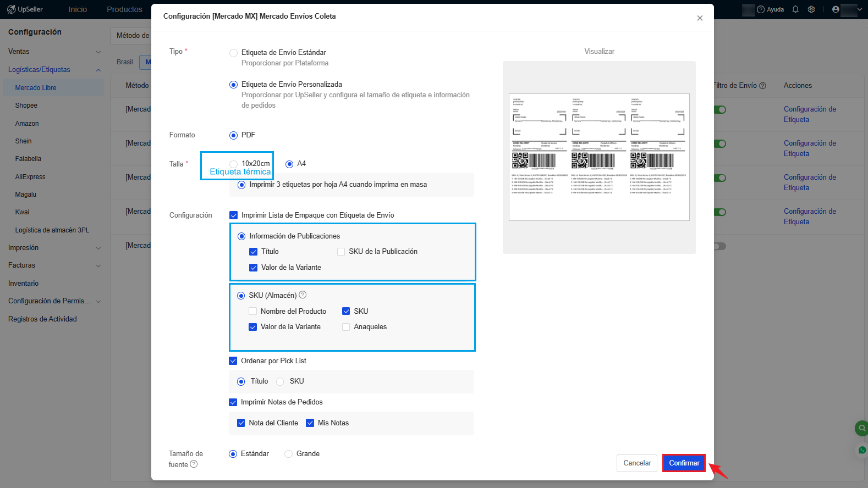This screenshot has width=868, height=488.
Task: Open the WhatsApp contact icon
Action: (x=862, y=450)
